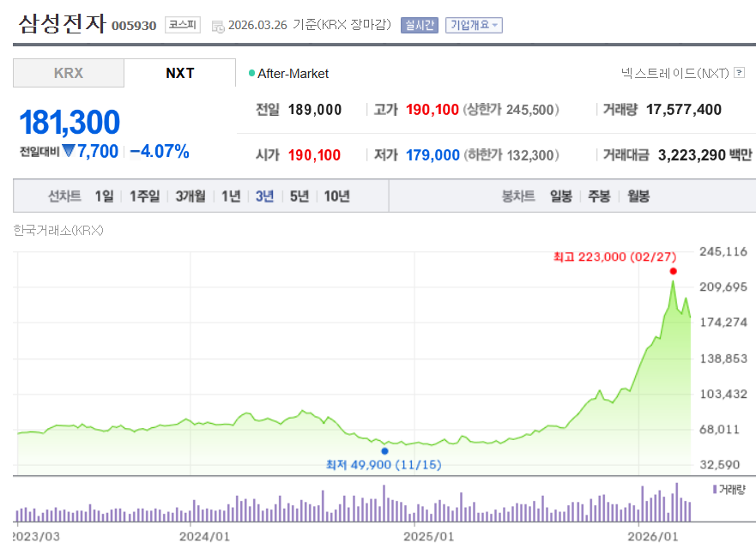Image resolution: width=756 pixels, height=549 pixels.
Task: Click the 한국거래소(KRX) chart caption
Action: (x=58, y=231)
